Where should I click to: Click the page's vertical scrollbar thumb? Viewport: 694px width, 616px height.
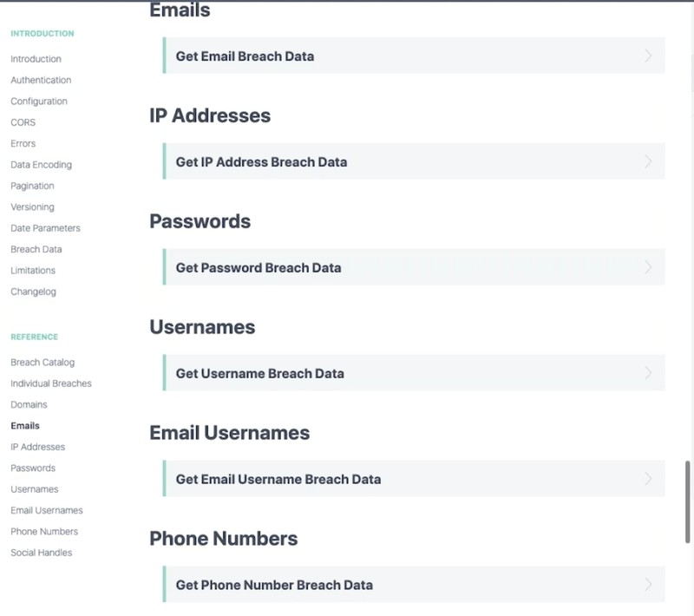(689, 501)
